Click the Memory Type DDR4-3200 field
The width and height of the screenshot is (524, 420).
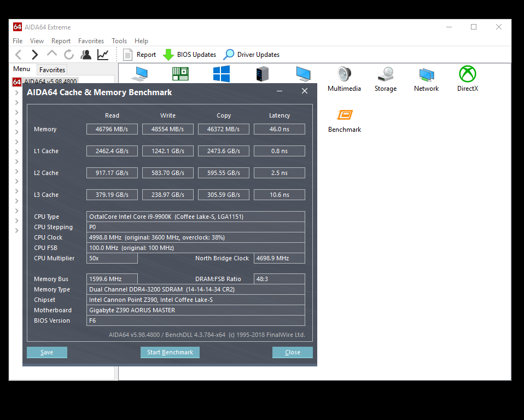195,289
